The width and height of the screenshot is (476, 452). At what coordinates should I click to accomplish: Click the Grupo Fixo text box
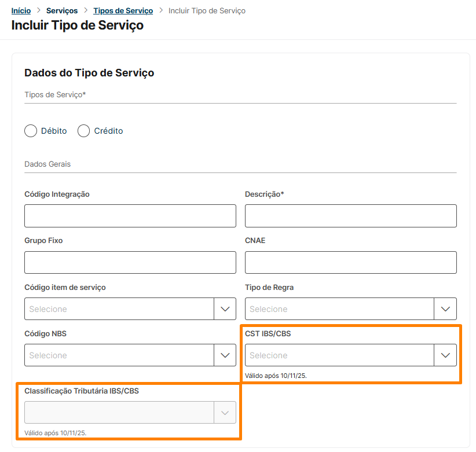tap(130, 262)
